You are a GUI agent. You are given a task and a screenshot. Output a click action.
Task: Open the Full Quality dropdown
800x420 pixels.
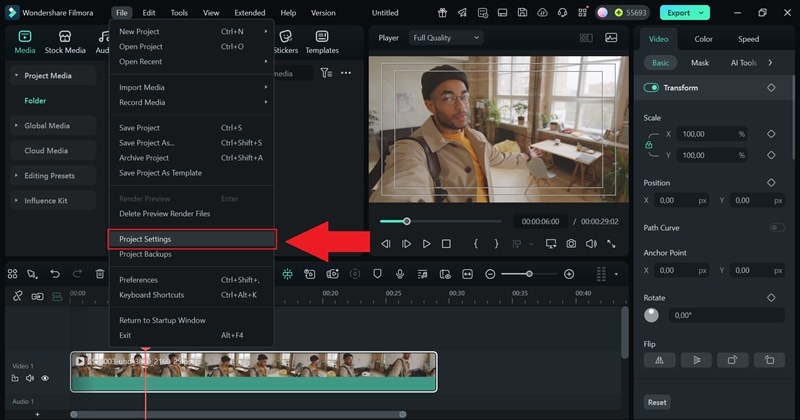pos(445,38)
